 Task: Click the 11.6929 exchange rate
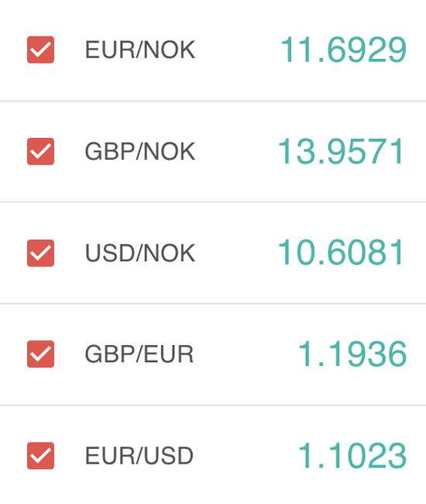(343, 50)
